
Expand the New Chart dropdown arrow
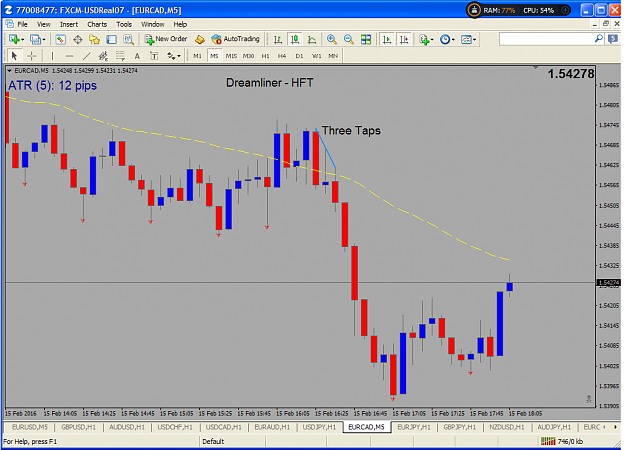23,39
